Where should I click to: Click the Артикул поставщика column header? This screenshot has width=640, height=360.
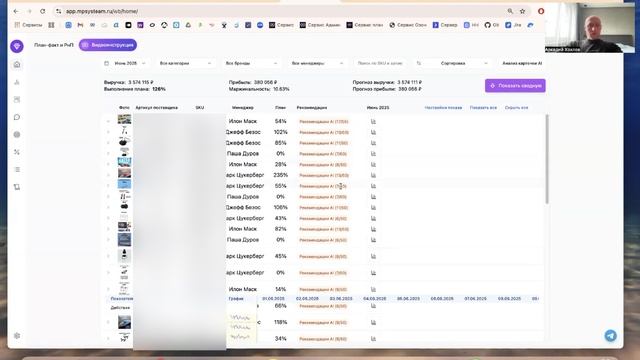tap(156, 108)
